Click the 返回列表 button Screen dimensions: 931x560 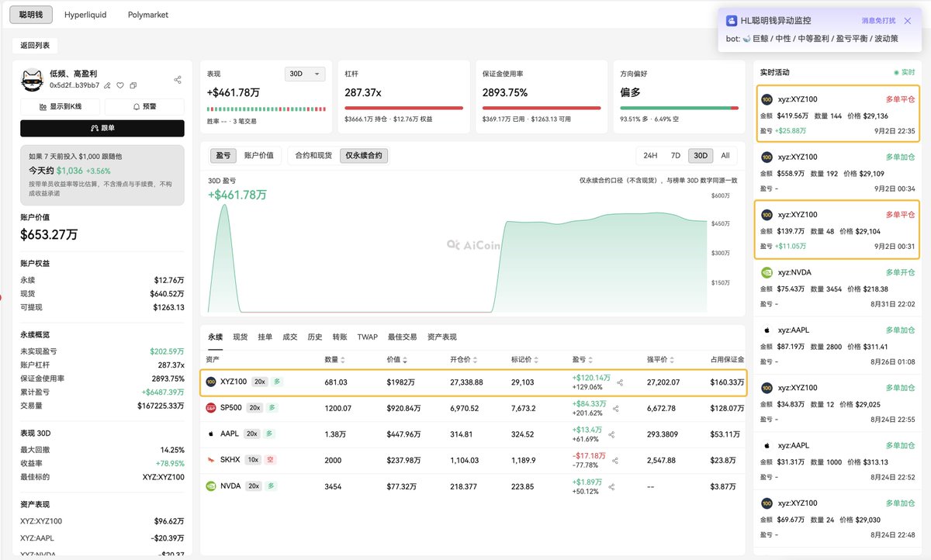tap(35, 46)
